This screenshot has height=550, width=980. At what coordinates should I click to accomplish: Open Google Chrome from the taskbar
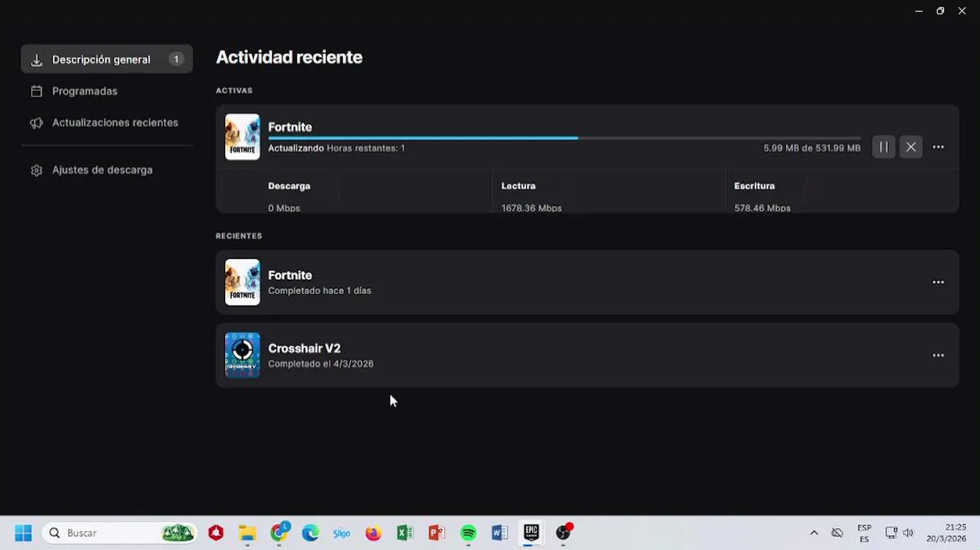(279, 532)
